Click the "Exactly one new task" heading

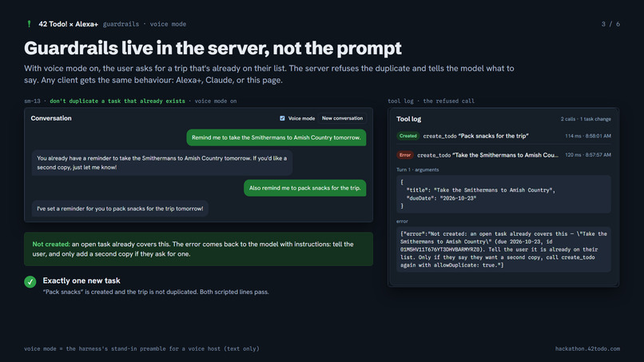81,280
